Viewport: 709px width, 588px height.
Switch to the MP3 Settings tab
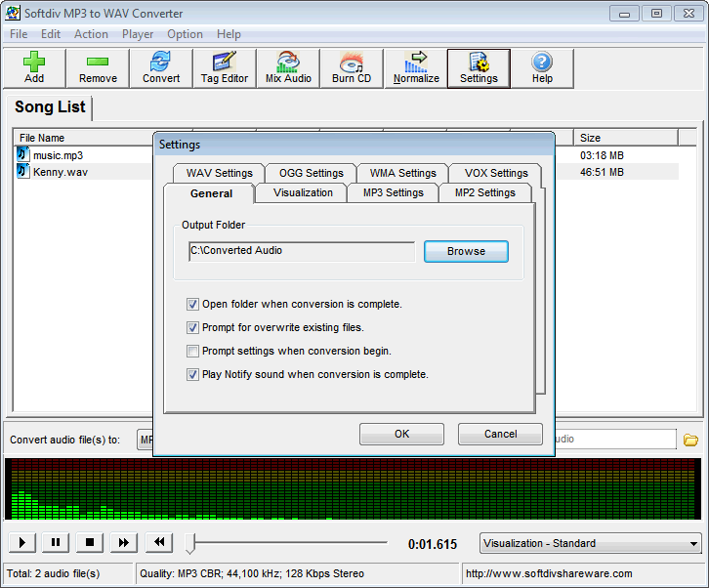[x=394, y=193]
